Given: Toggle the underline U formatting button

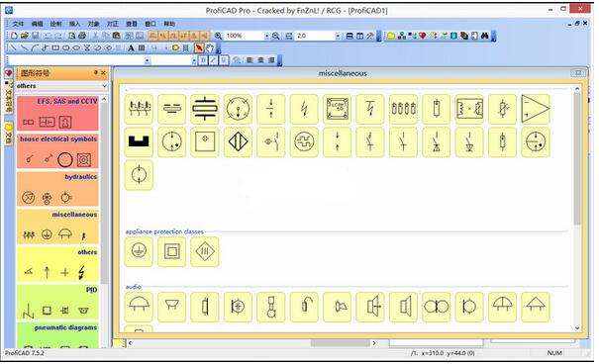Looking at the screenshot, I should pos(224,60).
